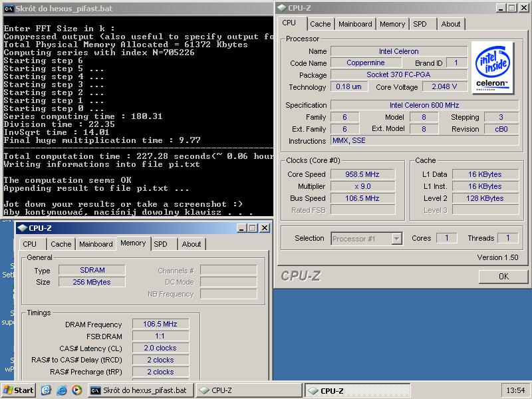Viewport: 532px width, 399px height.
Task: Click the Intel Inside Celeron logo
Action: point(493,68)
